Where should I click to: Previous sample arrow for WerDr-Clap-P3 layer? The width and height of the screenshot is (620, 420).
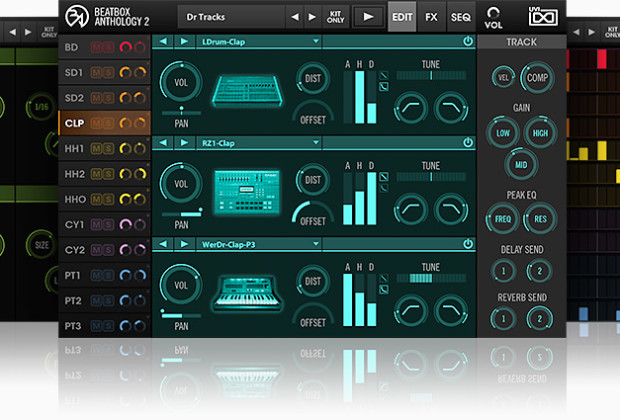[163, 244]
